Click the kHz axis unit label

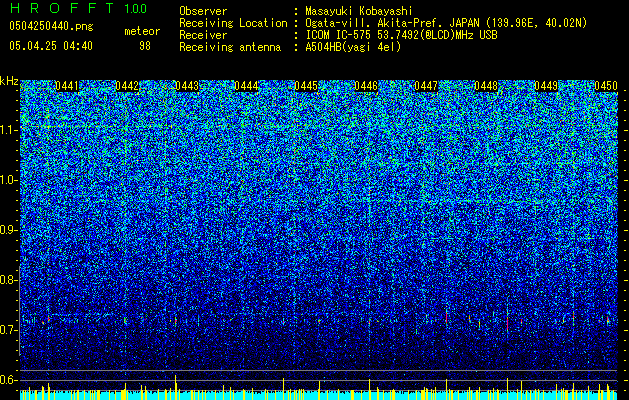click(x=9, y=81)
